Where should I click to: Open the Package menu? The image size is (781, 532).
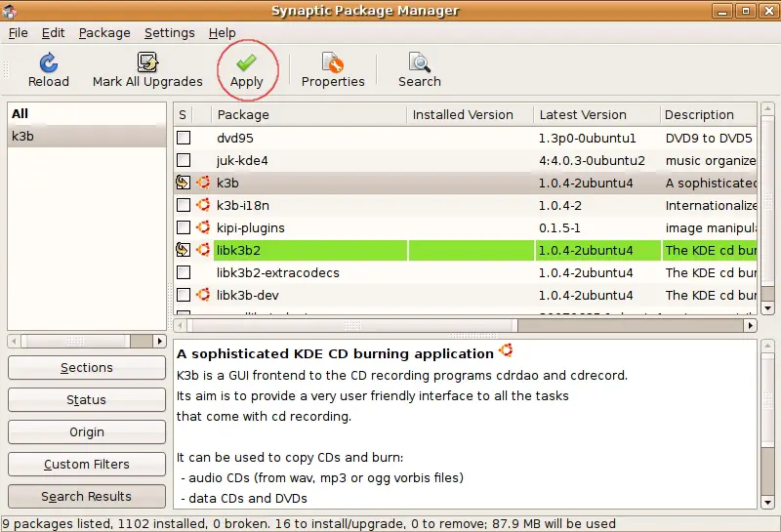[x=104, y=33]
